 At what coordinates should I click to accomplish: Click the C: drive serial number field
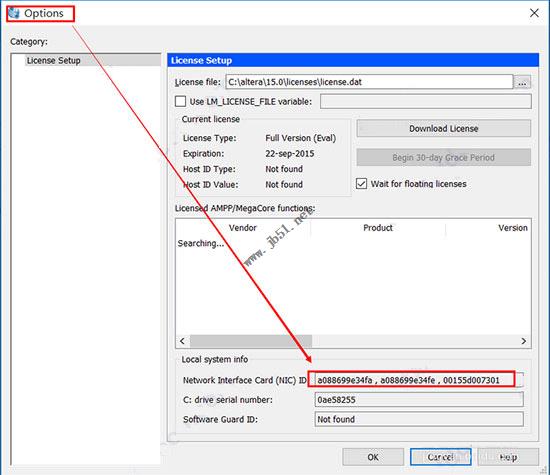(419, 400)
